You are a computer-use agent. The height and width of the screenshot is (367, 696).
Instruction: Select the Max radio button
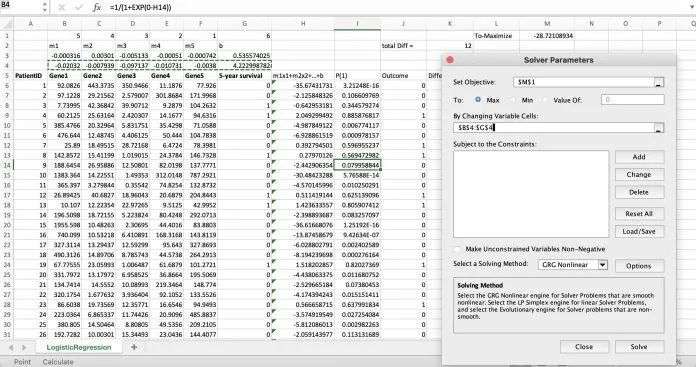[x=478, y=100]
